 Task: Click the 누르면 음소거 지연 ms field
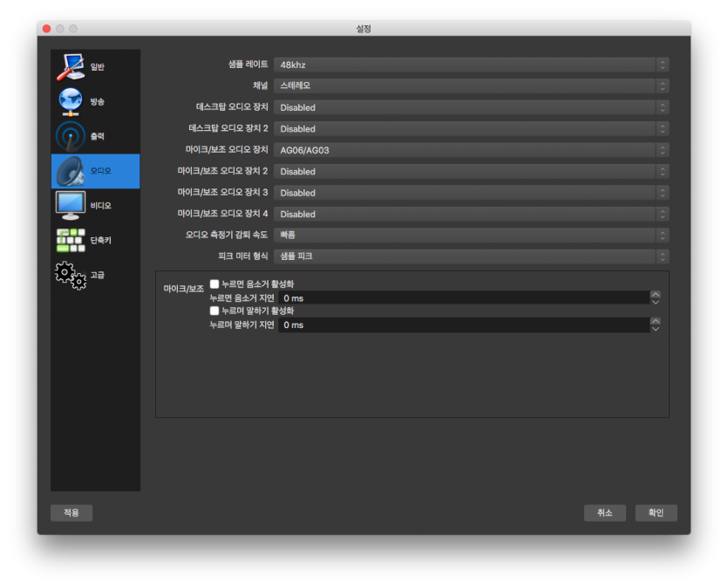464,298
